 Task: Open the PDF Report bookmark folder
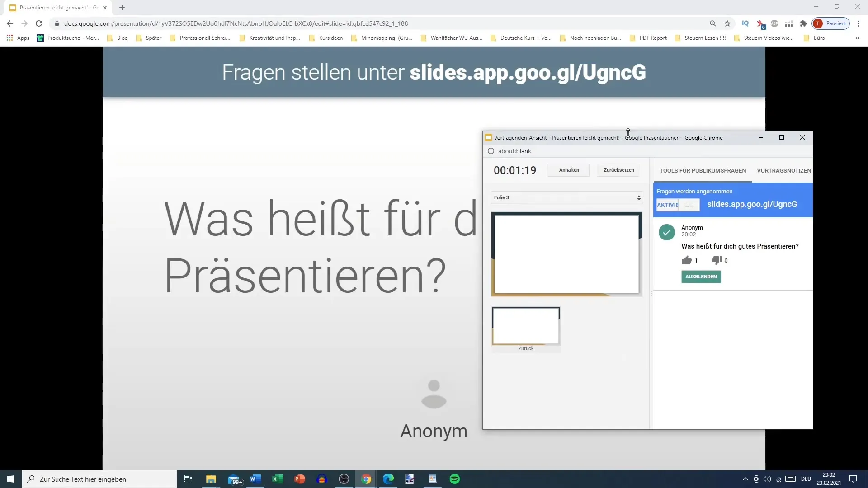point(648,38)
